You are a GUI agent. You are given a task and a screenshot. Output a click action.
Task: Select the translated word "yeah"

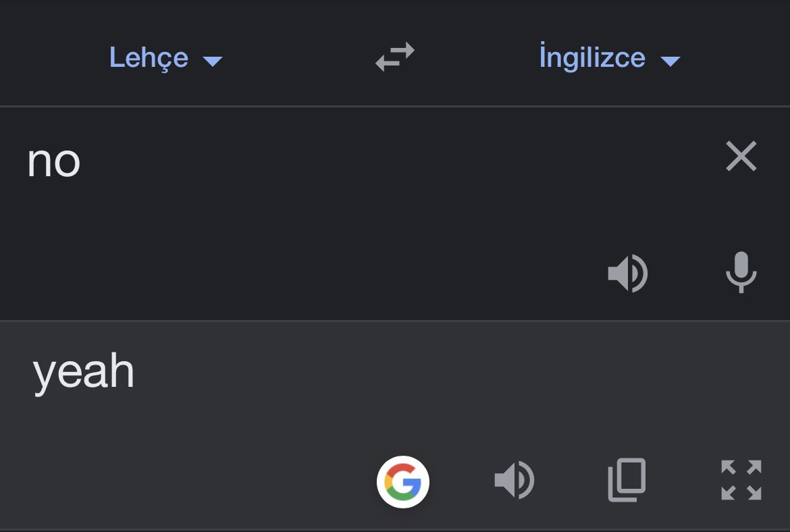tap(84, 373)
